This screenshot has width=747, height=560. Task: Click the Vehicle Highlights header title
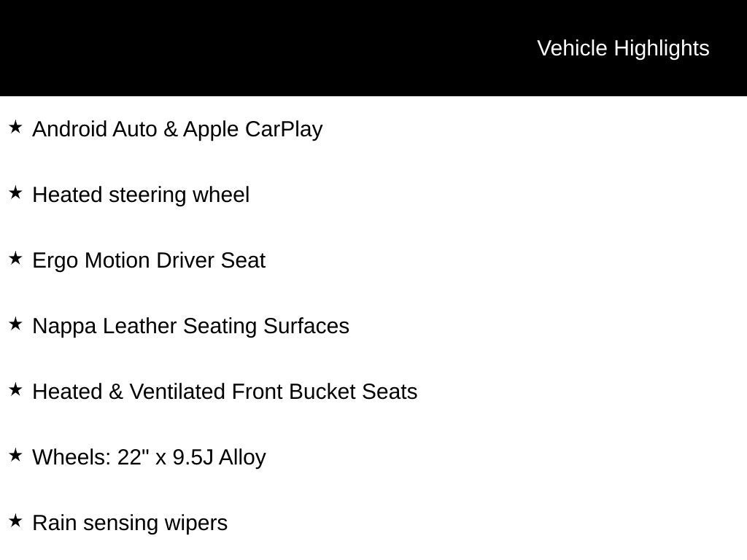623,48
